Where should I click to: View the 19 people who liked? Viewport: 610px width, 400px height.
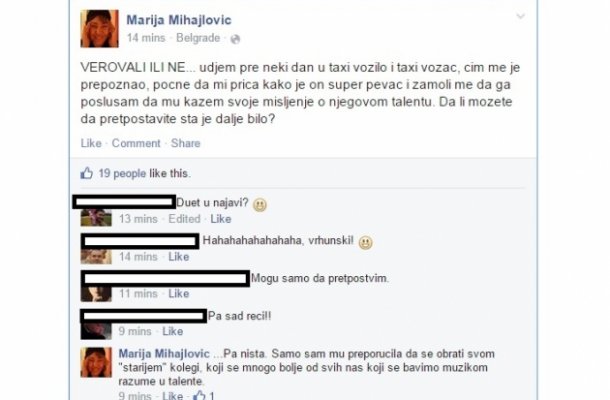(x=122, y=173)
